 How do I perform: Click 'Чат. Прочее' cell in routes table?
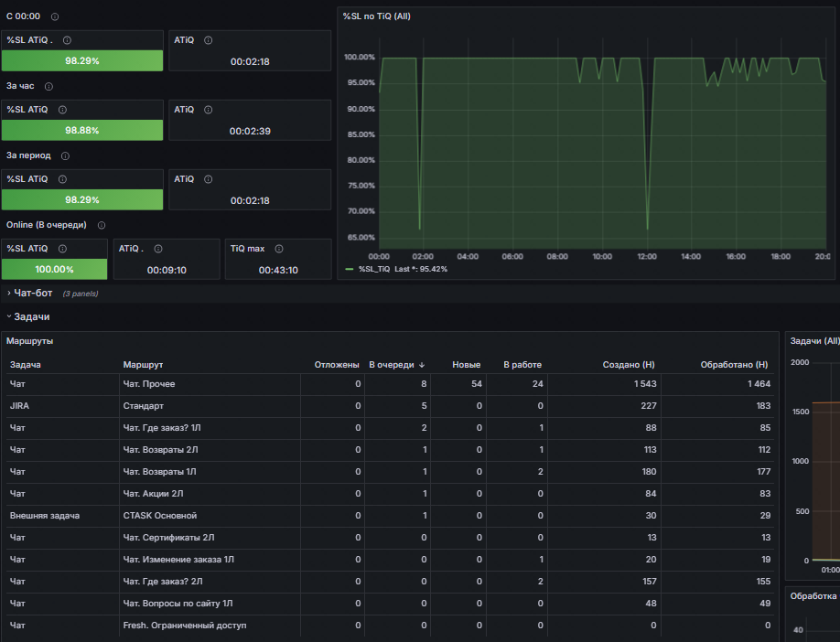149,384
